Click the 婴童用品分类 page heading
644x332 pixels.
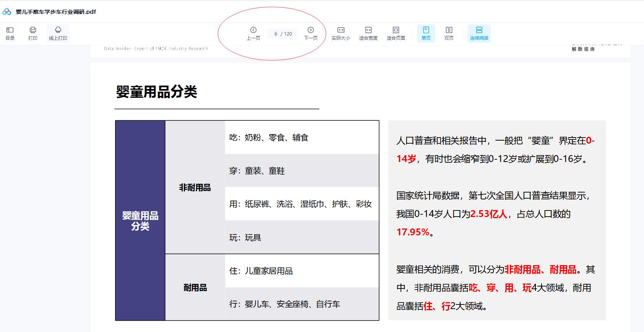click(156, 92)
